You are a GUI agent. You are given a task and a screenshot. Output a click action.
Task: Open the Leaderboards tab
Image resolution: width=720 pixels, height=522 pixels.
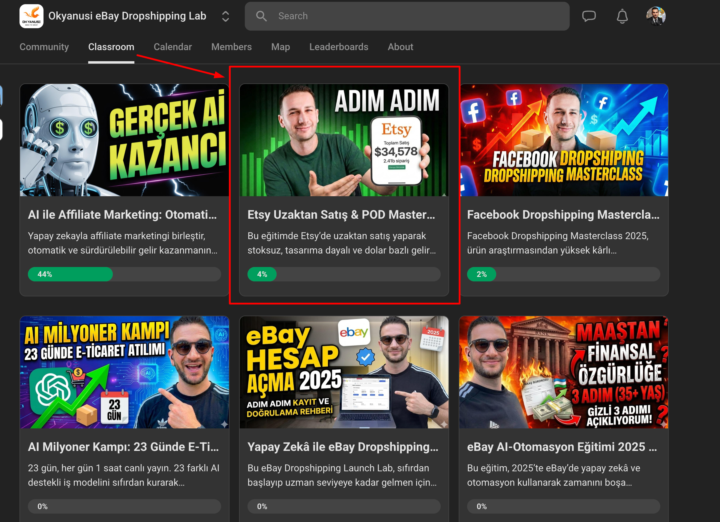coord(339,47)
